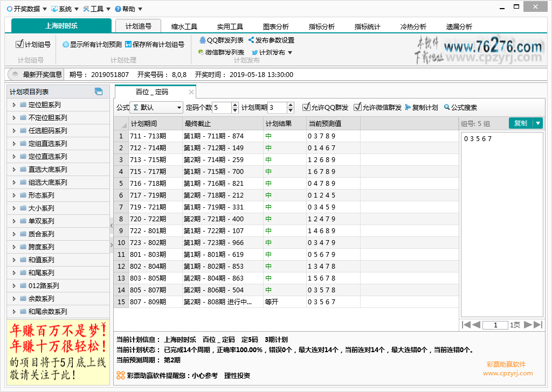
Task: Increase 定码个数 with up arrow
Action: coord(235,105)
